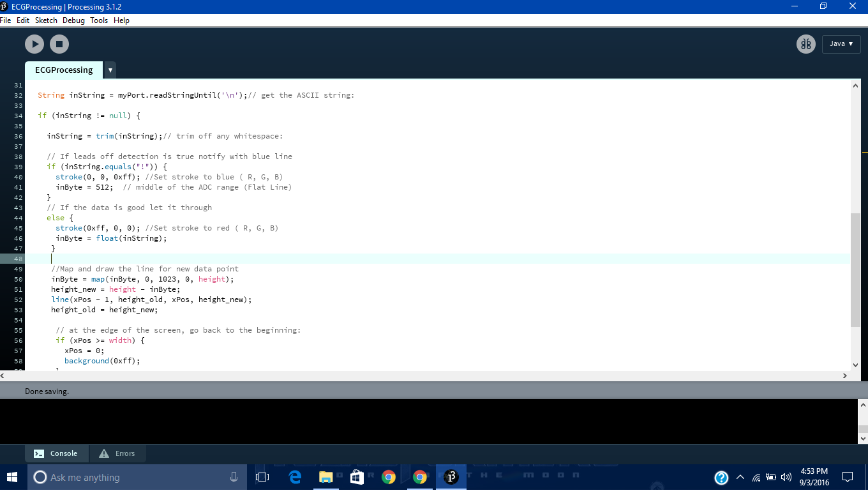Open the first Chrome taskbar icon
The image size is (868, 493).
click(x=388, y=477)
